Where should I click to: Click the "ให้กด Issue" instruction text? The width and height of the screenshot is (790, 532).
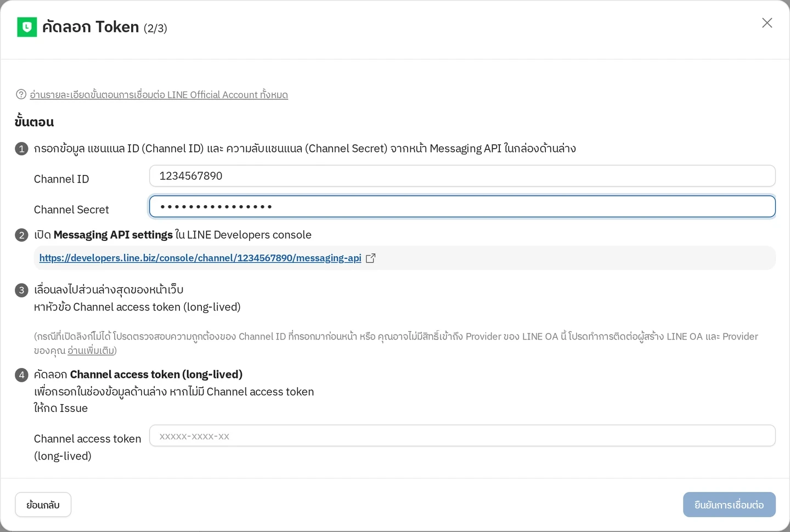[61, 408]
